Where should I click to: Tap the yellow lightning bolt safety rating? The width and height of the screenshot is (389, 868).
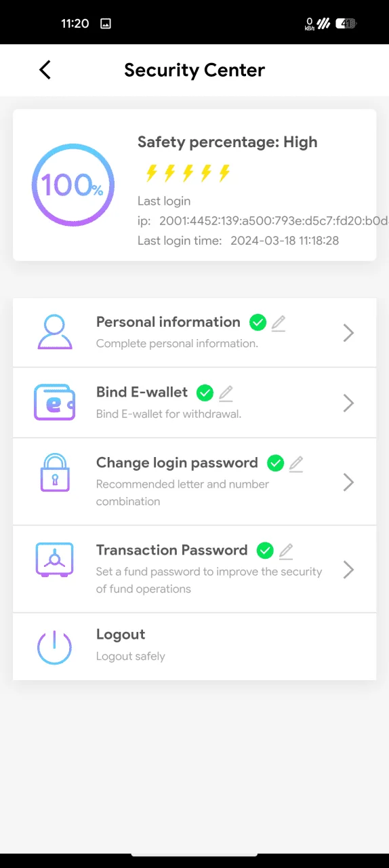[188, 173]
